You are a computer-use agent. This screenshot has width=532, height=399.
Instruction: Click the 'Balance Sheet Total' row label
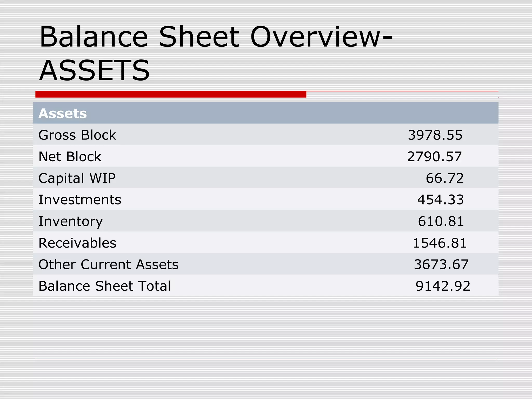point(104,286)
